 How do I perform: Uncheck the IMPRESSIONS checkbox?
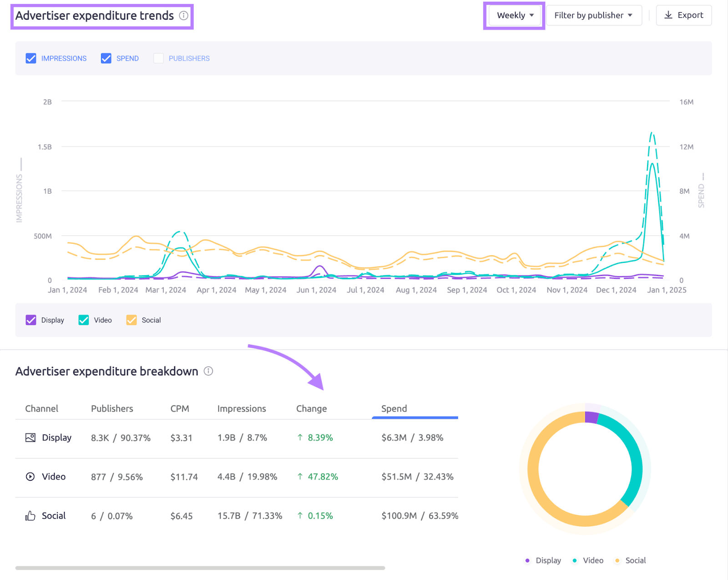[x=31, y=58]
